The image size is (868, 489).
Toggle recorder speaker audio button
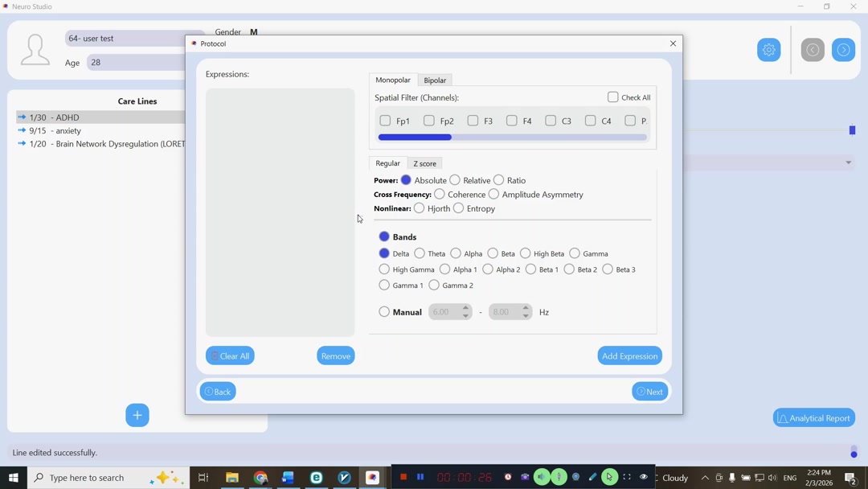[x=542, y=477]
